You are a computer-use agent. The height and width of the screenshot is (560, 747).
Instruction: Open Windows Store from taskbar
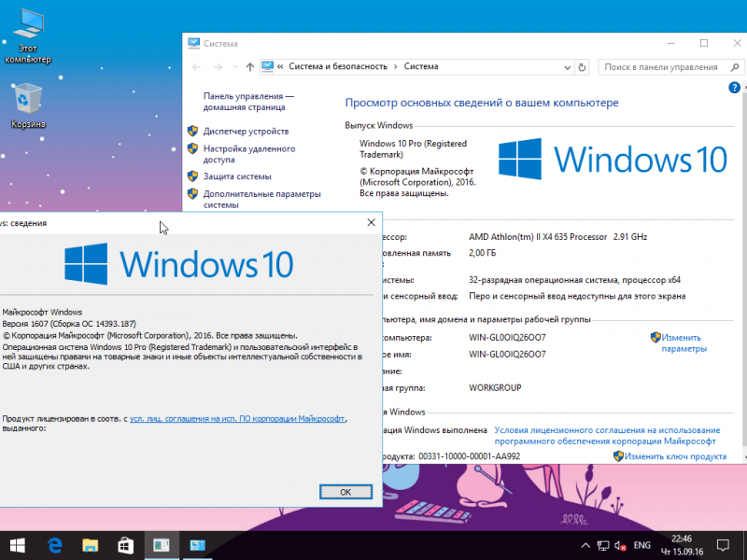coord(125,546)
